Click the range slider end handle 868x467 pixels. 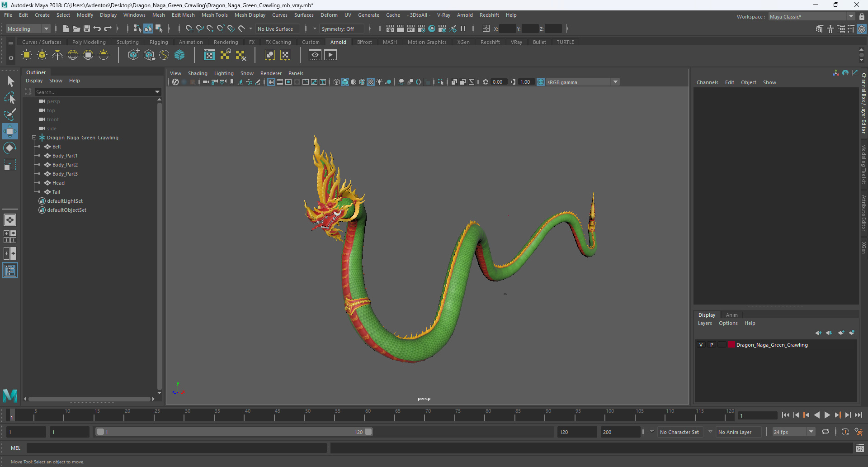368,432
